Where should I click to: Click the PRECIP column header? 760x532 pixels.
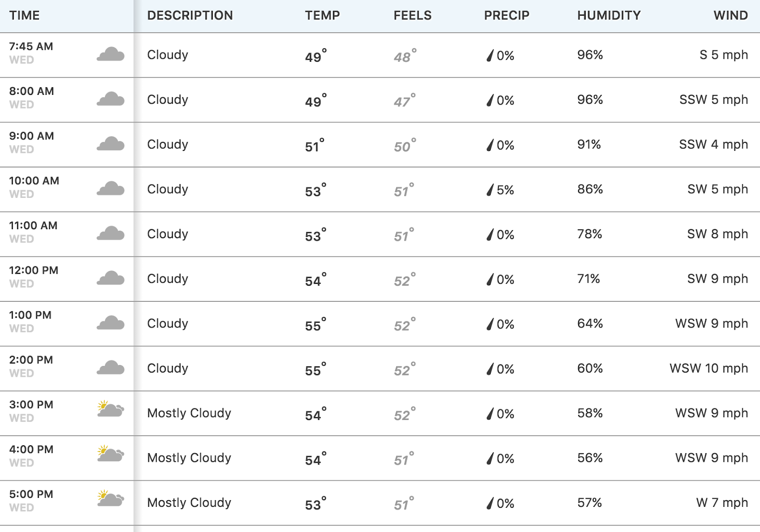click(507, 15)
